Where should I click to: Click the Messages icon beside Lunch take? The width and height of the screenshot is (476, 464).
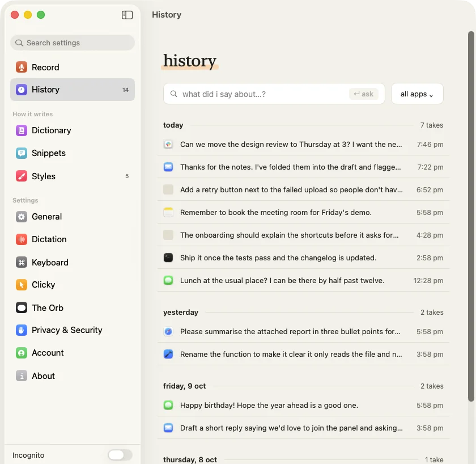click(x=168, y=280)
